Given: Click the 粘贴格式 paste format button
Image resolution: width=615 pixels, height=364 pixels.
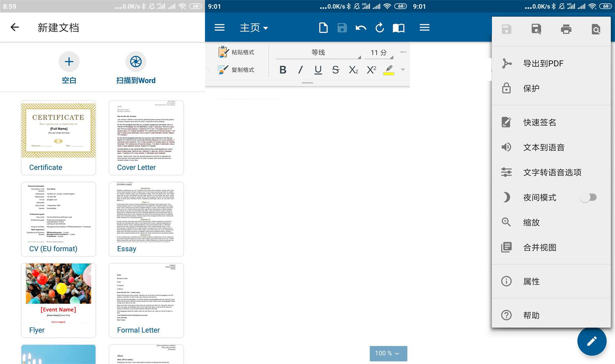Looking at the screenshot, I should point(236,52).
